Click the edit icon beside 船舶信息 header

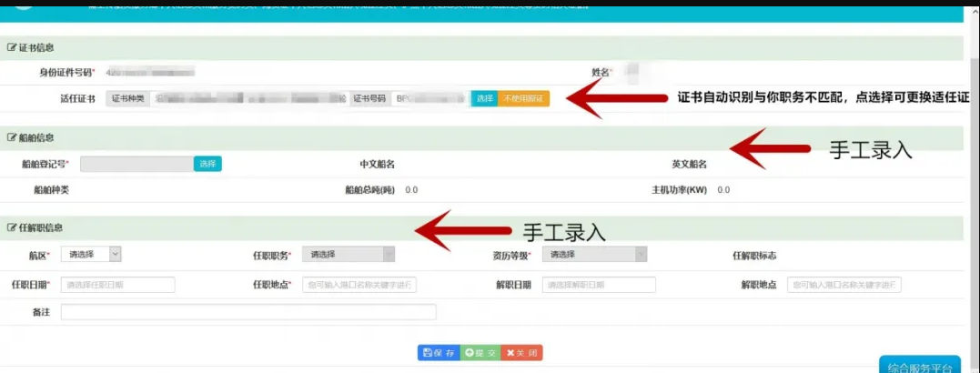tap(11, 137)
